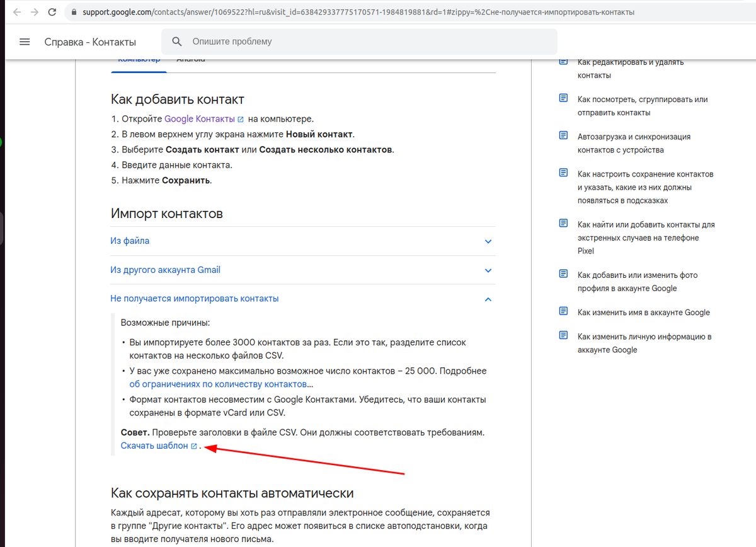
Task: Go forward with the browser forward arrow
Action: coord(35,12)
